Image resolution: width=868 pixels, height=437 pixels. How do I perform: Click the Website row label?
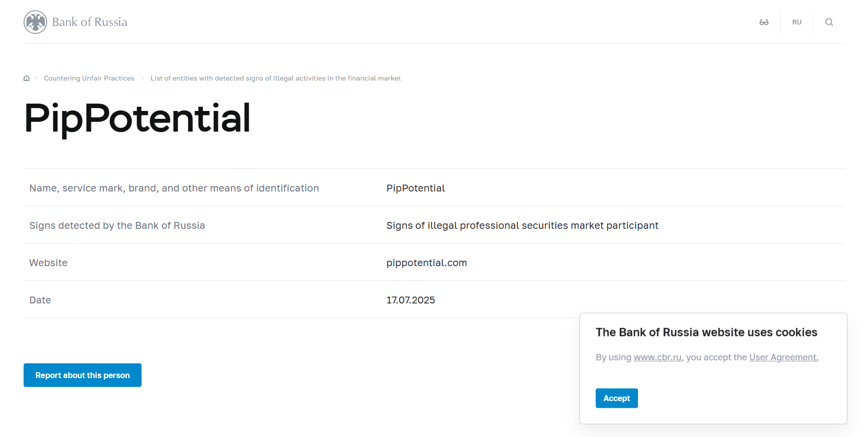(x=48, y=263)
